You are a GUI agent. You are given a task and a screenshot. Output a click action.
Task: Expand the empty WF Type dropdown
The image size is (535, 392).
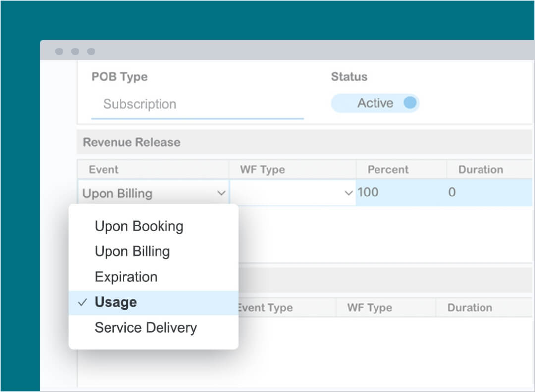pos(293,193)
